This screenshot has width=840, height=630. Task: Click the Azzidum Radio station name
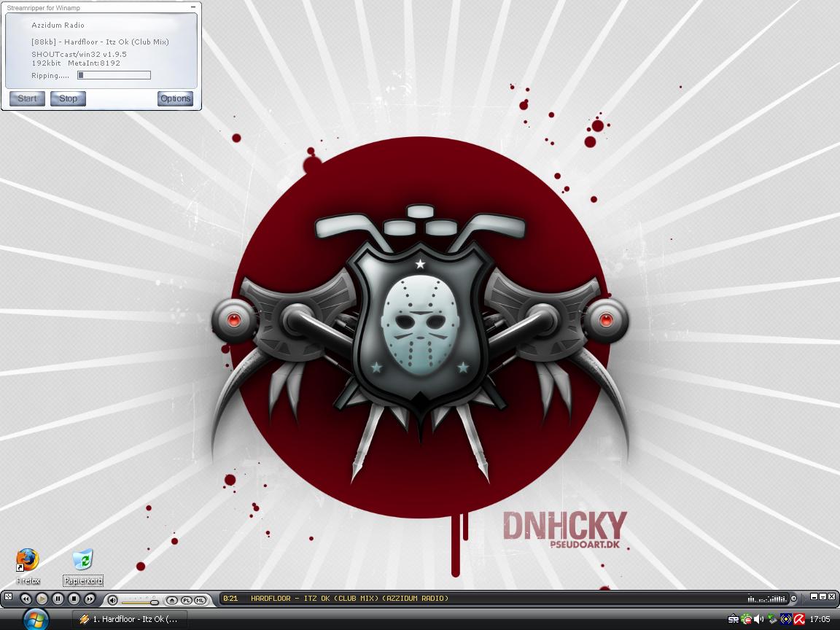[58, 26]
